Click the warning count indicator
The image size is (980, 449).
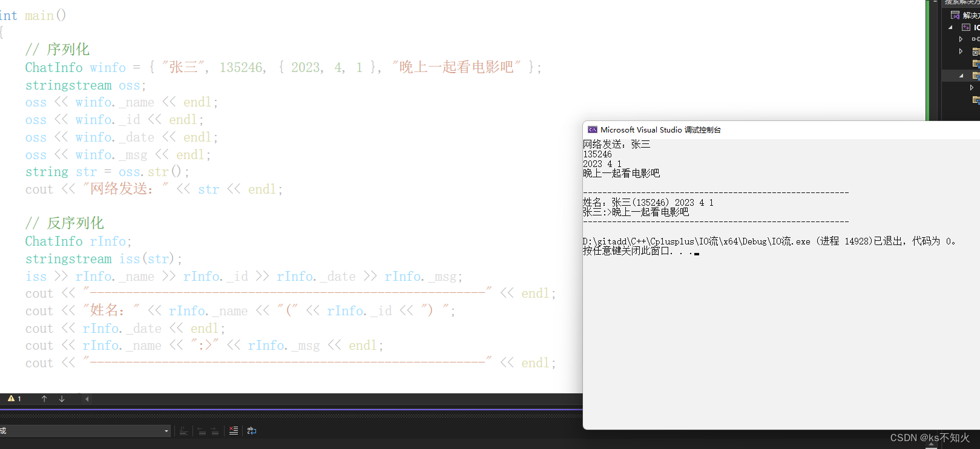pyautogui.click(x=15, y=399)
